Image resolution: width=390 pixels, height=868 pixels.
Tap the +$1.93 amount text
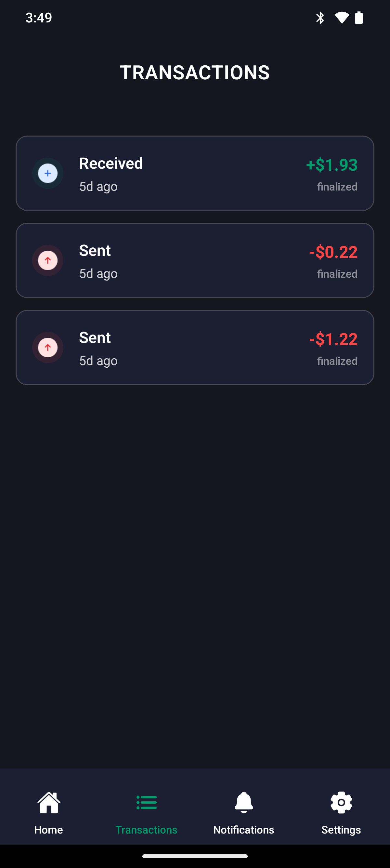(x=332, y=165)
